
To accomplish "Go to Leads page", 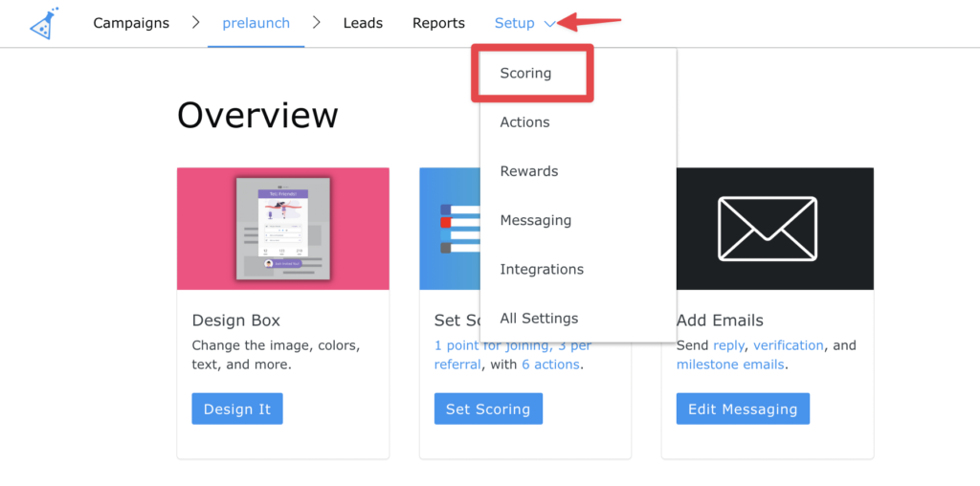I will coord(363,23).
